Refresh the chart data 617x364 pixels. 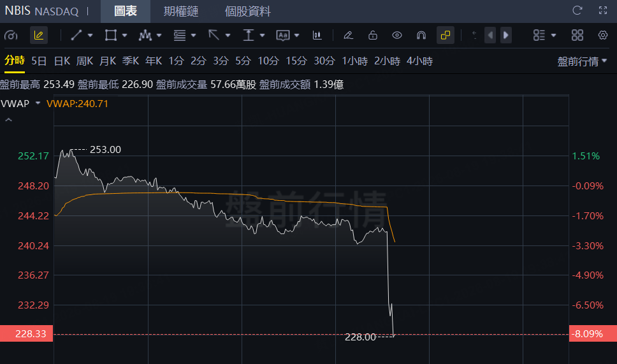[577, 11]
